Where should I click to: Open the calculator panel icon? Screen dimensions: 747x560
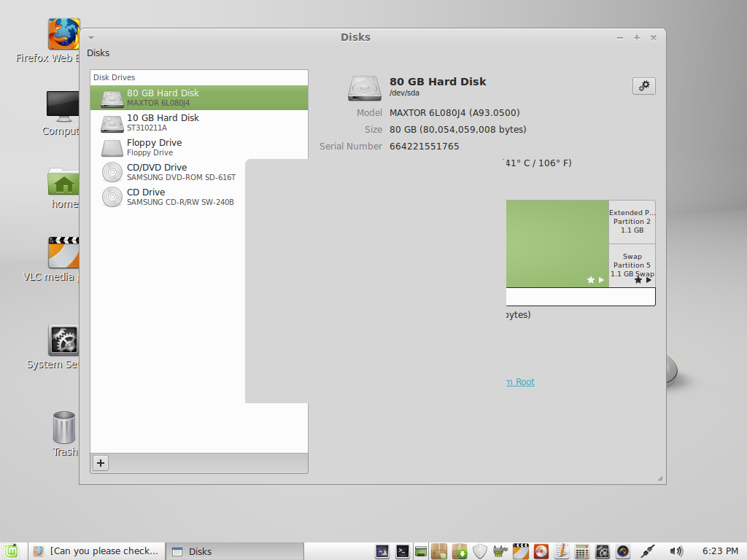pos(581,551)
